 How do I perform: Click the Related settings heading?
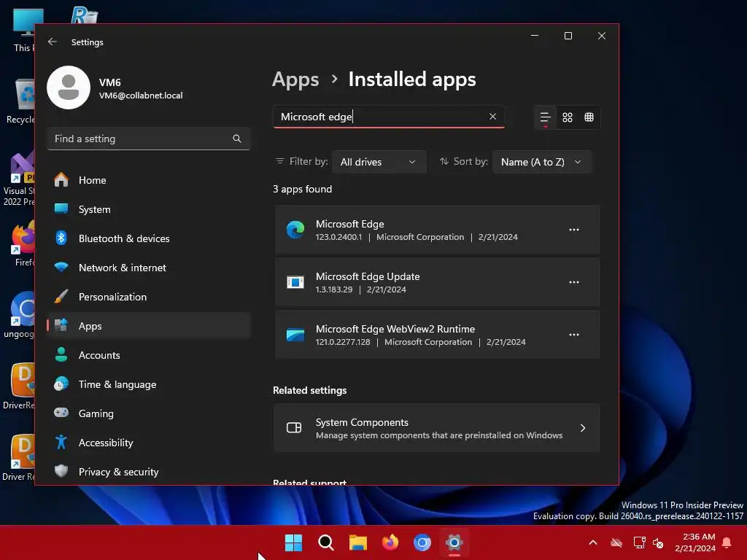click(309, 390)
